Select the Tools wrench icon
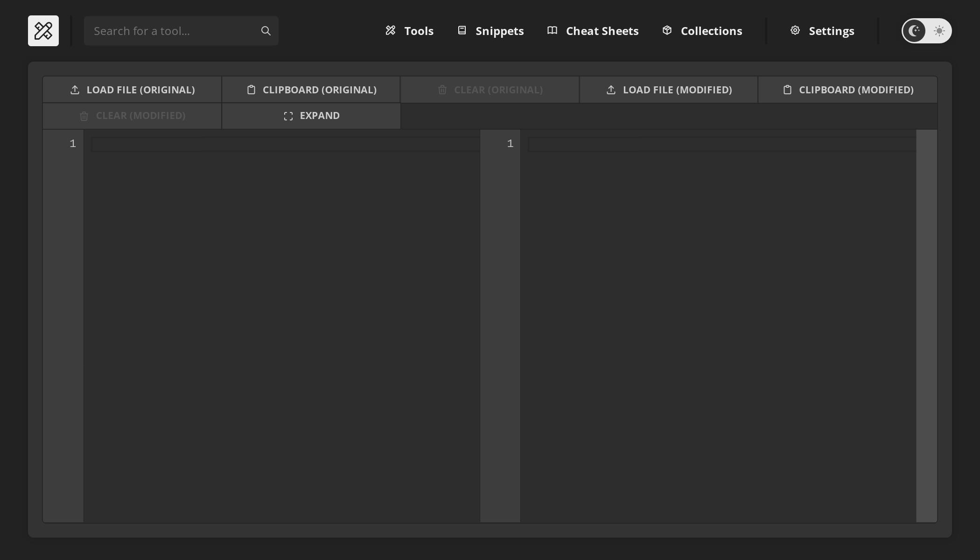This screenshot has width=980, height=560. (x=391, y=30)
